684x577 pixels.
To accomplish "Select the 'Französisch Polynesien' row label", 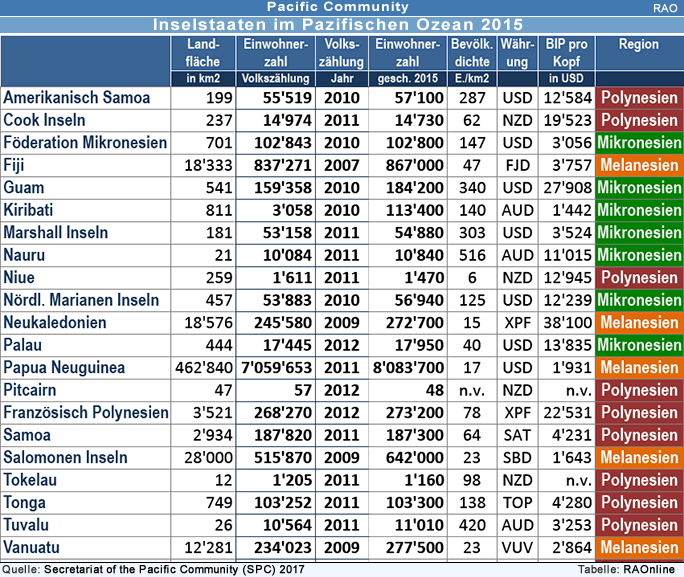I will [x=84, y=412].
